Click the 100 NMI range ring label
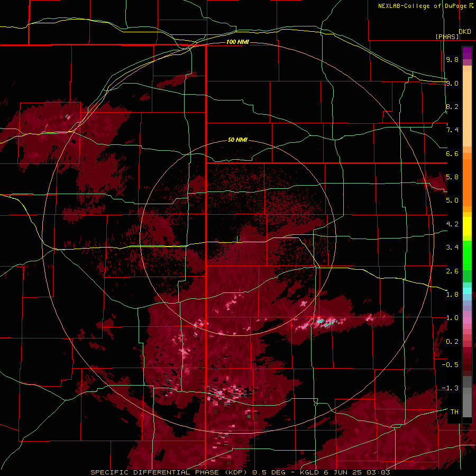 (x=237, y=42)
